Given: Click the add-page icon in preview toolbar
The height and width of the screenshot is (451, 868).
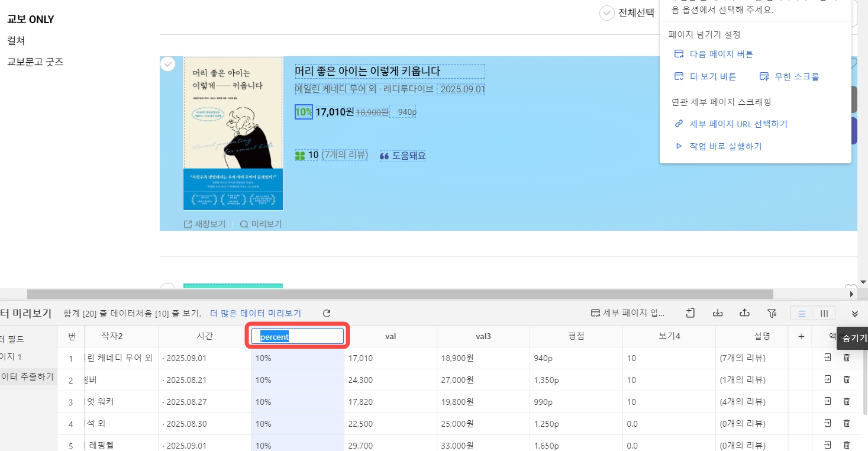Looking at the screenshot, I should (x=690, y=313).
